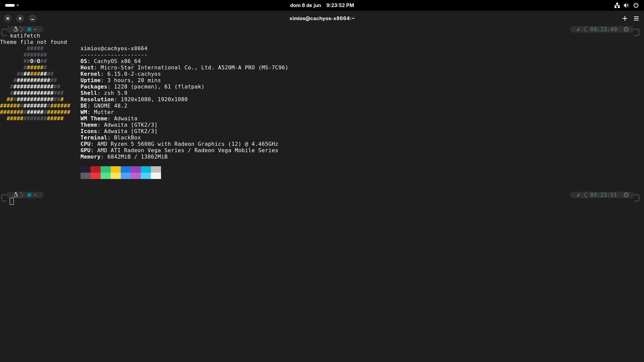Click the ximios@cachyos-x8664 window title
Image resolution: width=644 pixels, height=362 pixels.
click(322, 18)
